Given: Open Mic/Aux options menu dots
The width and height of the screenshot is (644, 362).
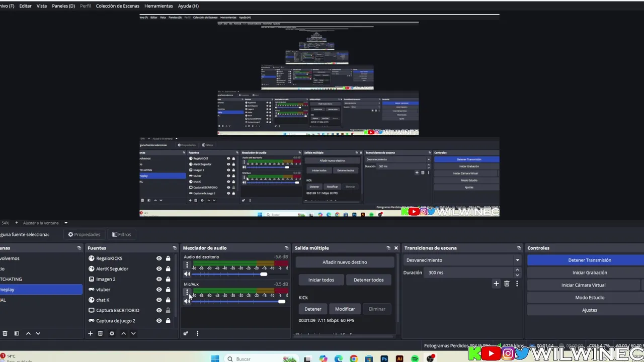Looking at the screenshot, I should (x=187, y=292).
